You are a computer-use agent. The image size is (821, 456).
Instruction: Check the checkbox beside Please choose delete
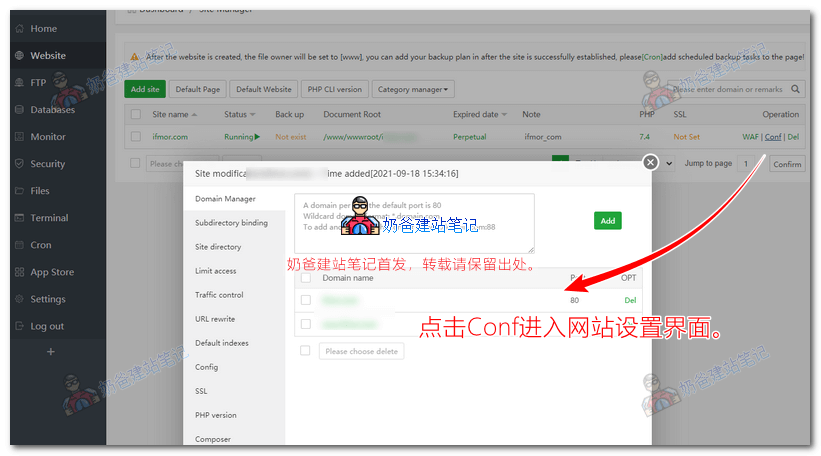[x=305, y=351]
